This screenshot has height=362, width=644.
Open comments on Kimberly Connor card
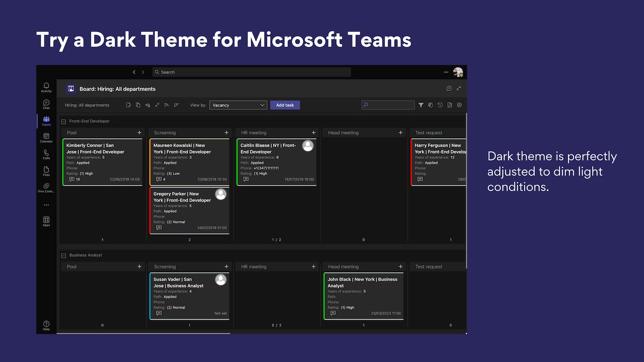pyautogui.click(x=72, y=179)
